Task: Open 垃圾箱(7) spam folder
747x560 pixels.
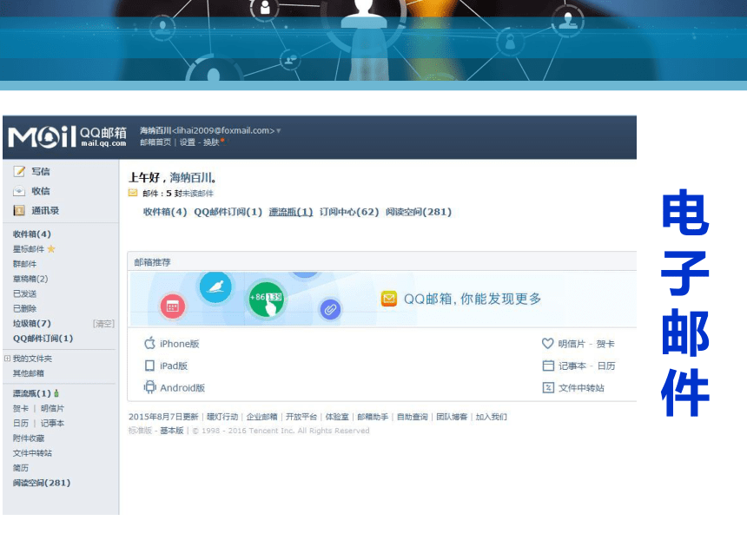Action: (x=32, y=323)
